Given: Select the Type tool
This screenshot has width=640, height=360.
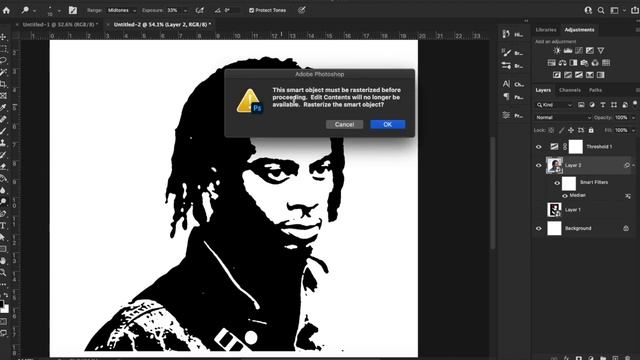Looking at the screenshot, I should [x=3, y=226].
